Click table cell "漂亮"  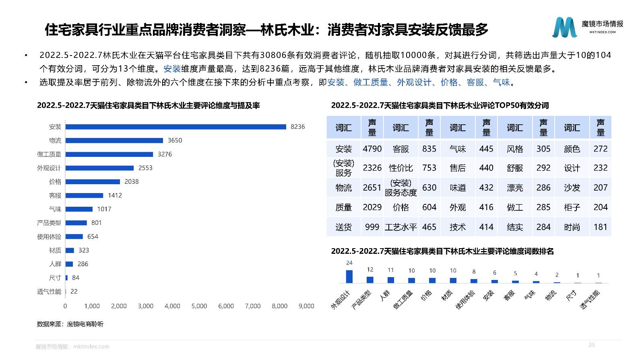tap(515, 187)
